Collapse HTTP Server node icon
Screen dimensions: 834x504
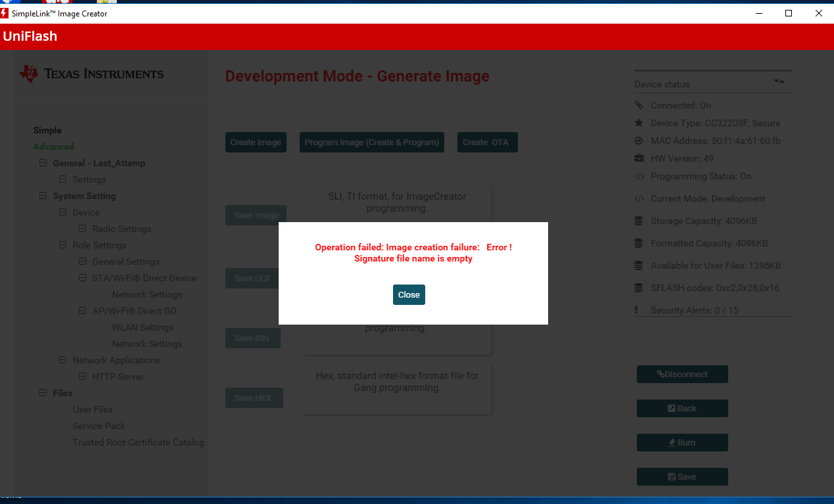[x=82, y=377]
